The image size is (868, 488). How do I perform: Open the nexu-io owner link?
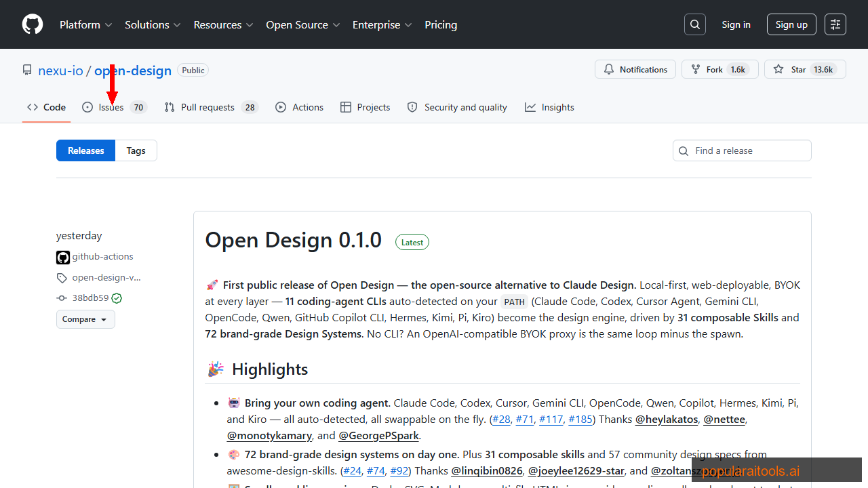61,70
